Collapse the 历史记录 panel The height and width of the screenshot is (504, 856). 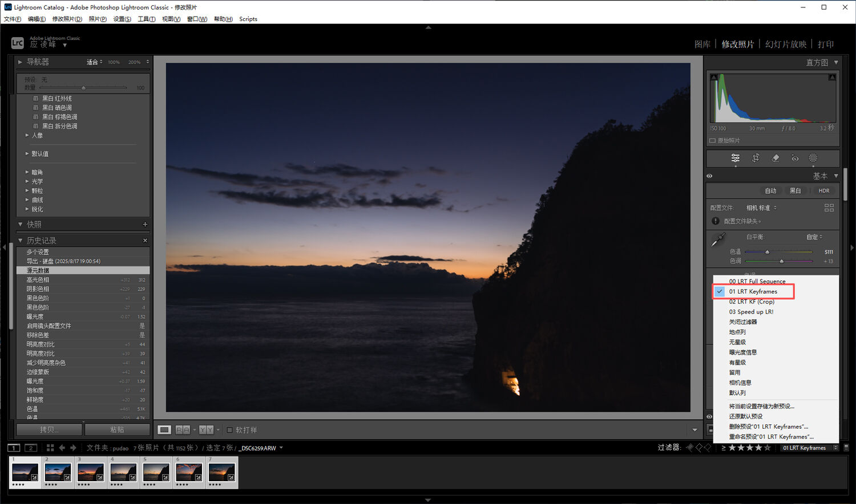21,241
